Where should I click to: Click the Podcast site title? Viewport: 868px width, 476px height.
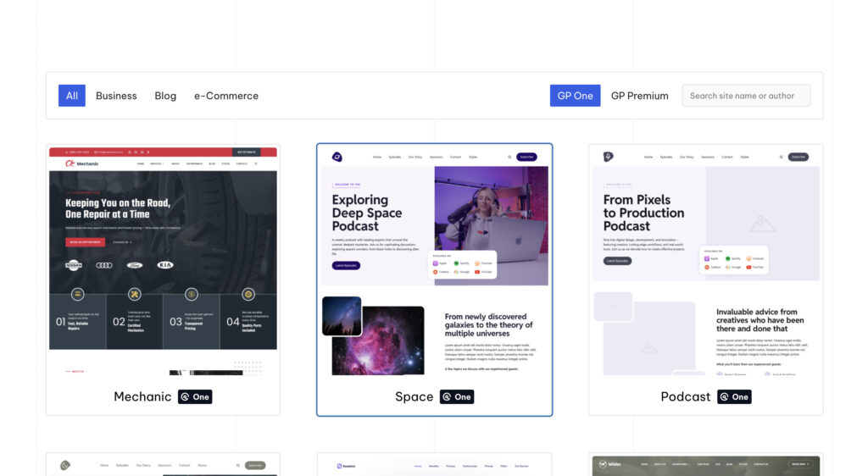685,397
